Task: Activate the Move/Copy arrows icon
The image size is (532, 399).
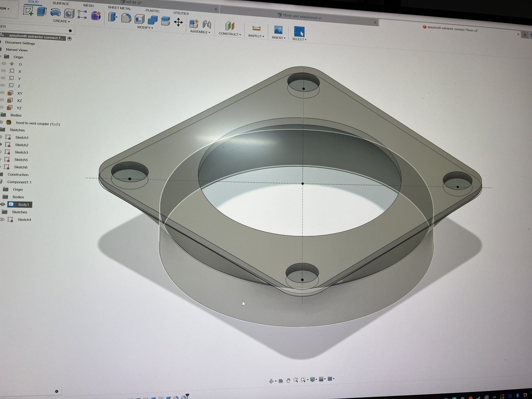Action: (178, 22)
